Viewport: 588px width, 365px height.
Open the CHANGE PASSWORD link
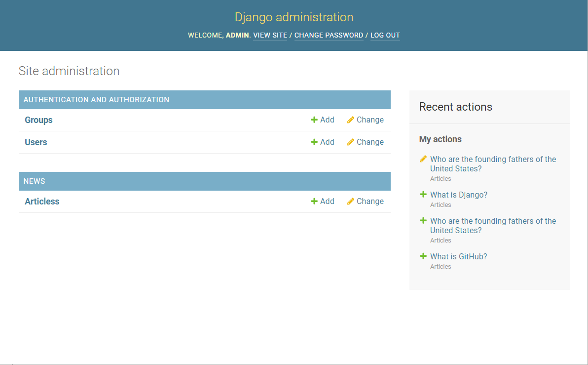tap(329, 35)
